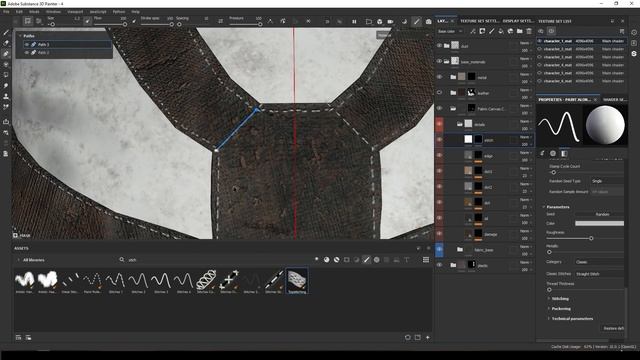Viewport: 640px width, 360px height.
Task: Toggle visibility of fabric_base layer
Action: tap(439, 249)
